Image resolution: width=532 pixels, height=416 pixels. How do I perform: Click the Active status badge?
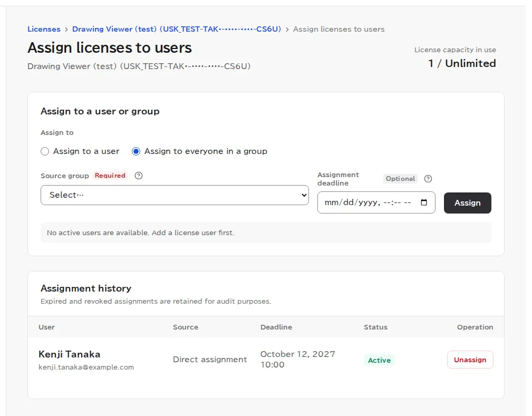point(379,360)
